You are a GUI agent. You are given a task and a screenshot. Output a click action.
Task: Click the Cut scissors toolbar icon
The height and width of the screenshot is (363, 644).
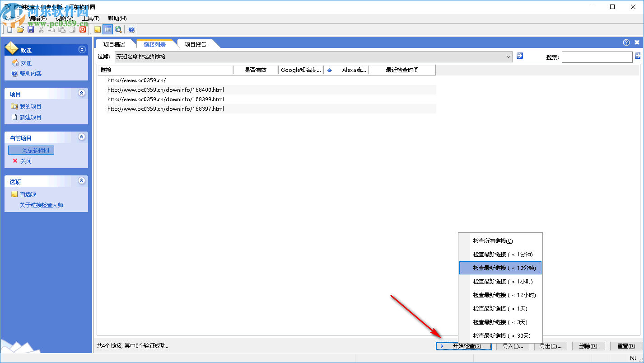tap(41, 29)
